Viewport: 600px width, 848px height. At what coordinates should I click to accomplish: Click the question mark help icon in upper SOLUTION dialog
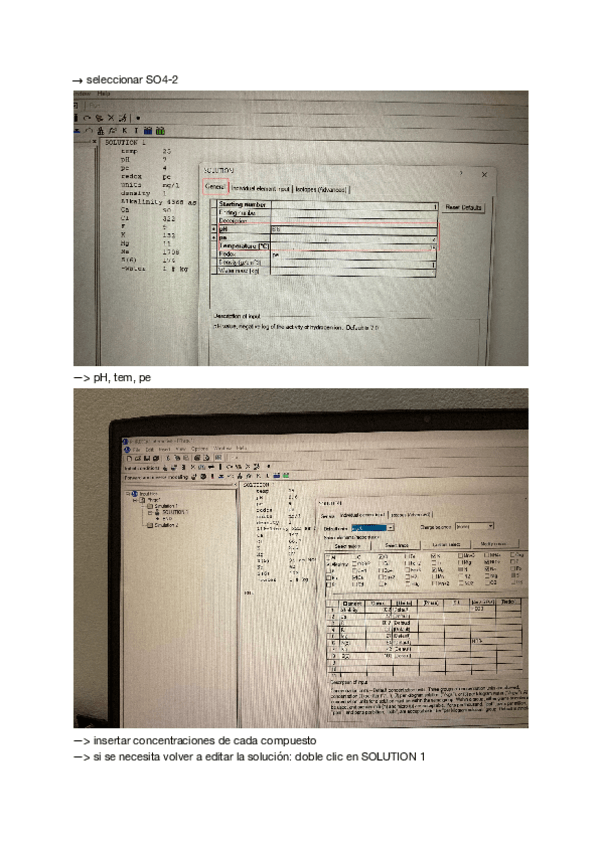click(x=461, y=173)
